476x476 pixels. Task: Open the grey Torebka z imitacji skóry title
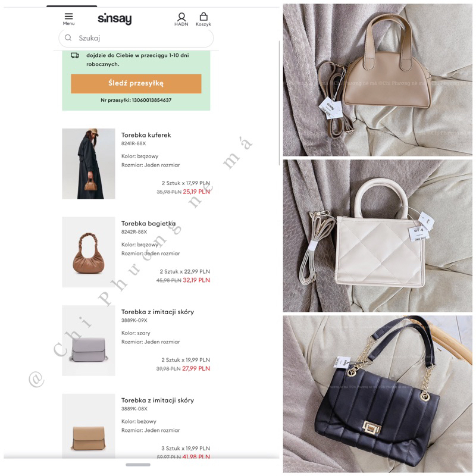(158, 312)
